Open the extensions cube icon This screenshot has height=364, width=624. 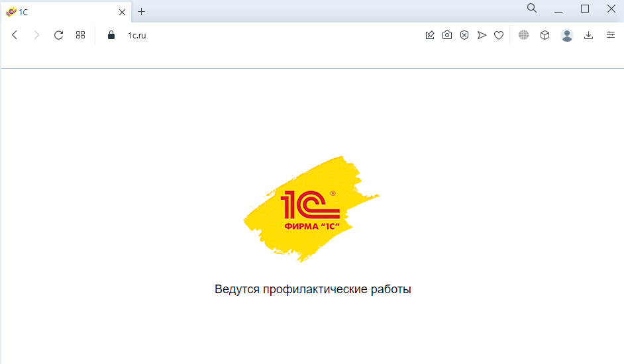click(x=545, y=35)
